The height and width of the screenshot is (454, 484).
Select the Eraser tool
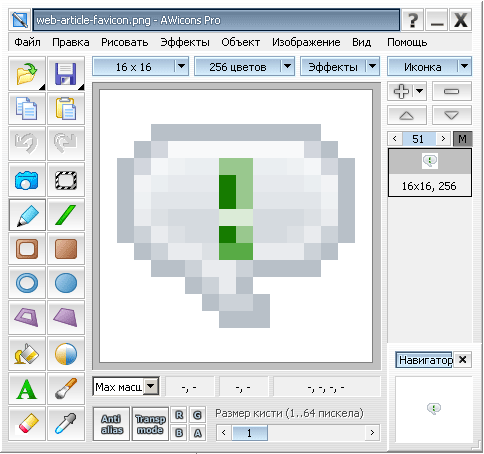27,424
